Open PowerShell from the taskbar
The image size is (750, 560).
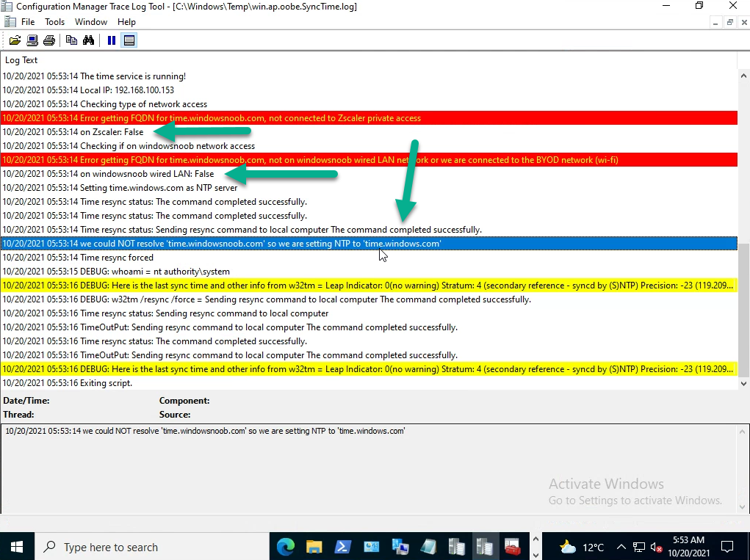coord(342,547)
